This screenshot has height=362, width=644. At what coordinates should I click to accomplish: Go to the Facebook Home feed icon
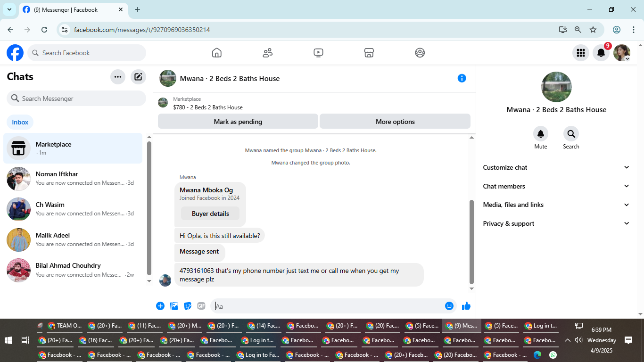click(216, 53)
